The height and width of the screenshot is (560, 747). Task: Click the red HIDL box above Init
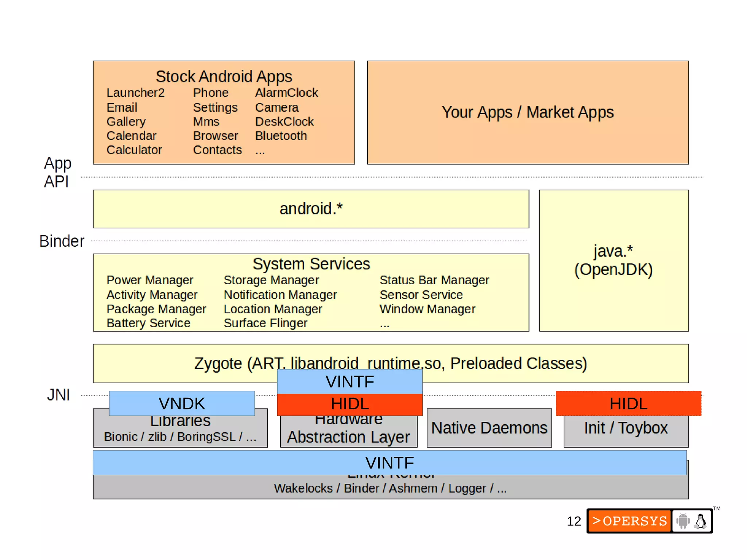click(x=628, y=403)
